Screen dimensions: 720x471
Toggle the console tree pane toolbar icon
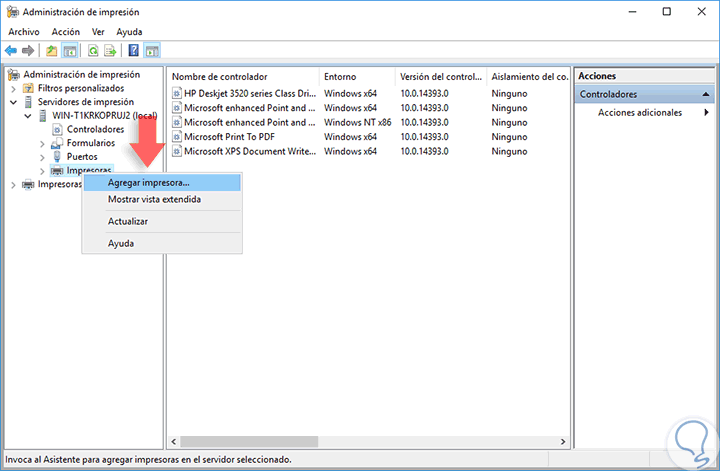(x=69, y=50)
